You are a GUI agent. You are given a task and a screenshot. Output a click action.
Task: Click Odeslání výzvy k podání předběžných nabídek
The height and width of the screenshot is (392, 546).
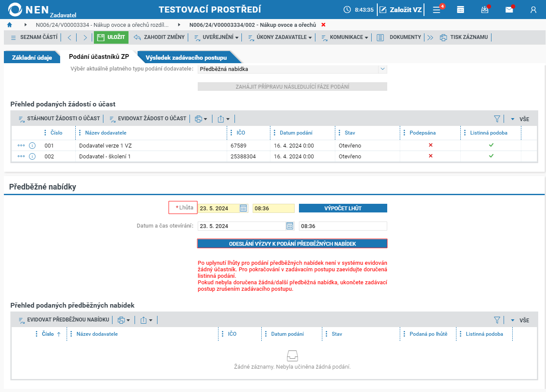(x=292, y=244)
